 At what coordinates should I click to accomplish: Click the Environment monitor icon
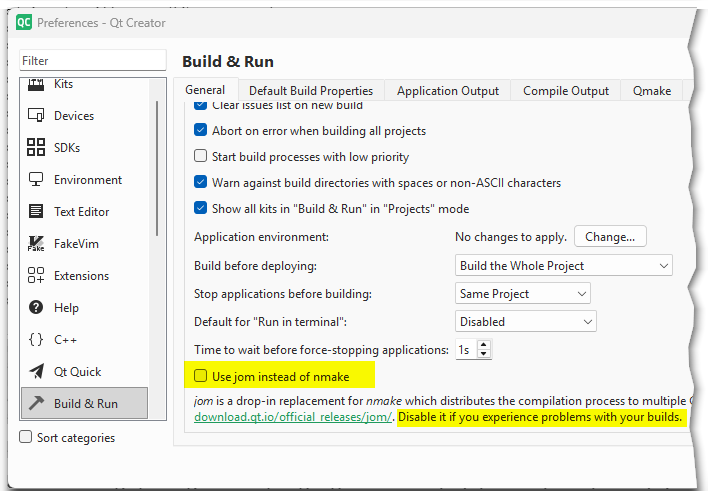(36, 180)
